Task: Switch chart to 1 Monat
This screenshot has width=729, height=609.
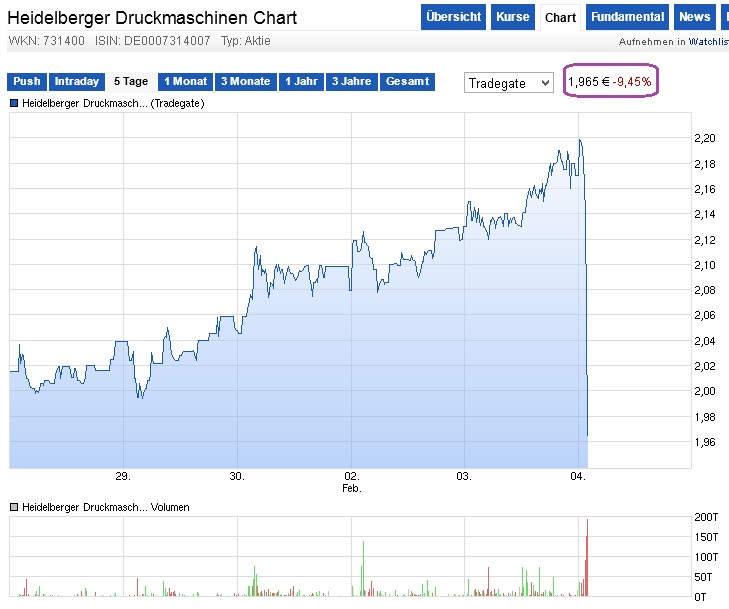Action: point(186,81)
